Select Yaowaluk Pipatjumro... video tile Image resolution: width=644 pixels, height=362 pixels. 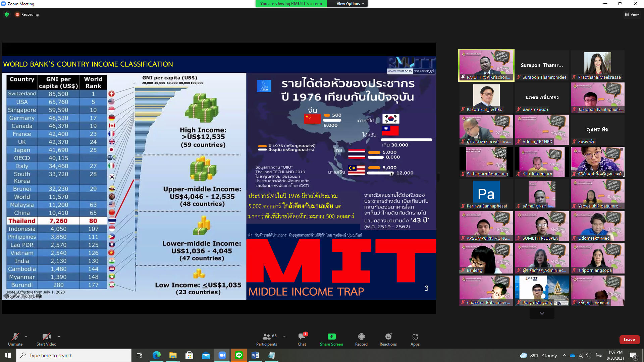coord(598,194)
